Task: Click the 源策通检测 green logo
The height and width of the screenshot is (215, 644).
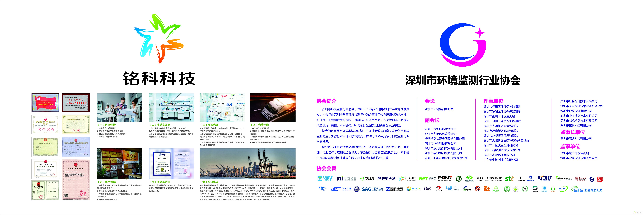Action: click(x=469, y=179)
